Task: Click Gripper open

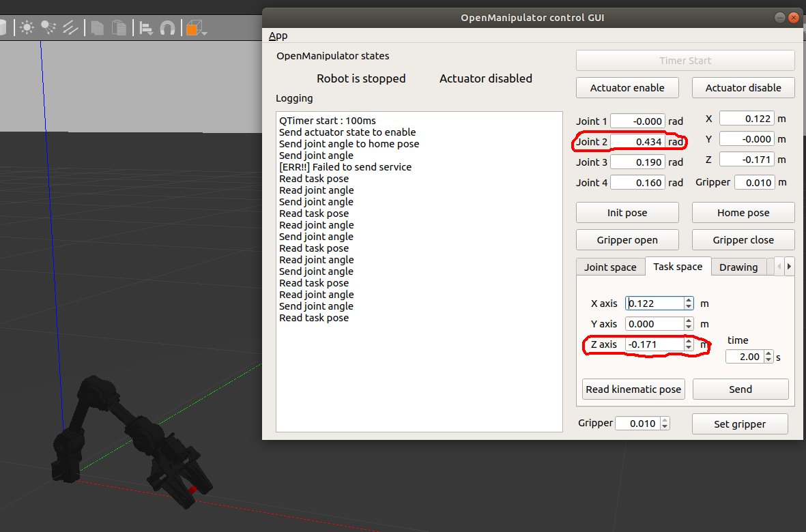Action: [627, 239]
